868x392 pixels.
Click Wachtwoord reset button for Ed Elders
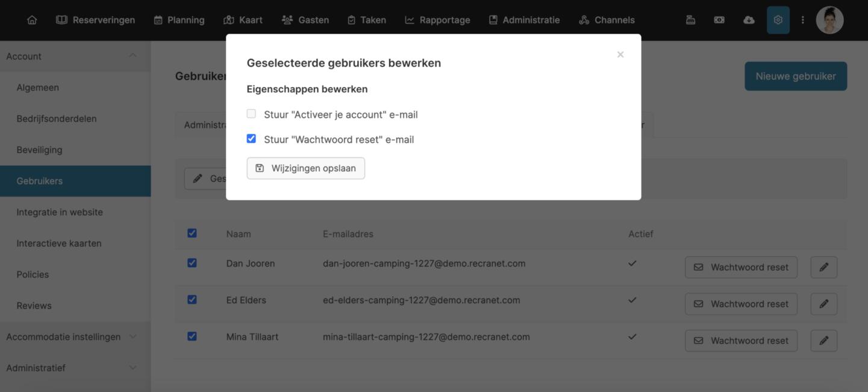(741, 304)
